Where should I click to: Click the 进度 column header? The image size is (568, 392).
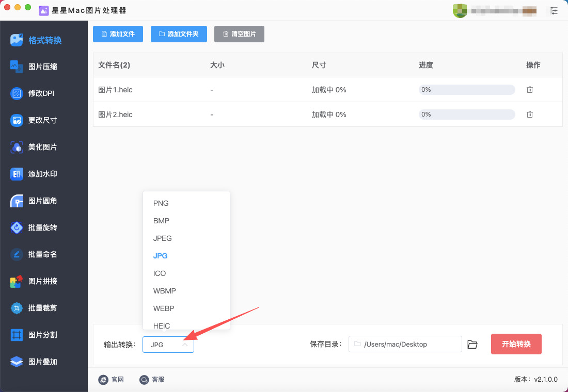[426, 65]
